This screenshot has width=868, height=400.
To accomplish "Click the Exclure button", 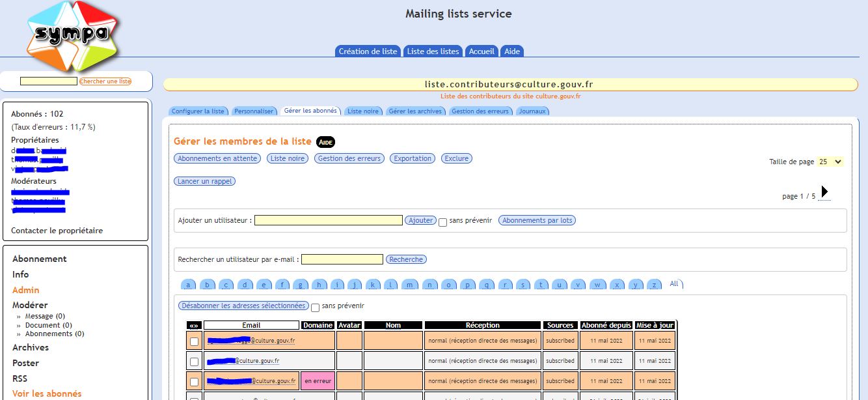I will [456, 158].
